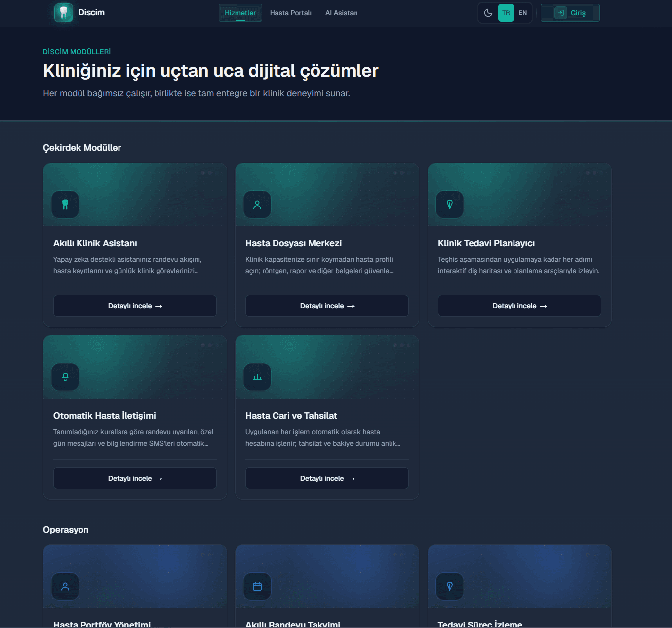Viewport: 672px width, 628px height.
Task: Switch language to EN
Action: [x=523, y=13]
